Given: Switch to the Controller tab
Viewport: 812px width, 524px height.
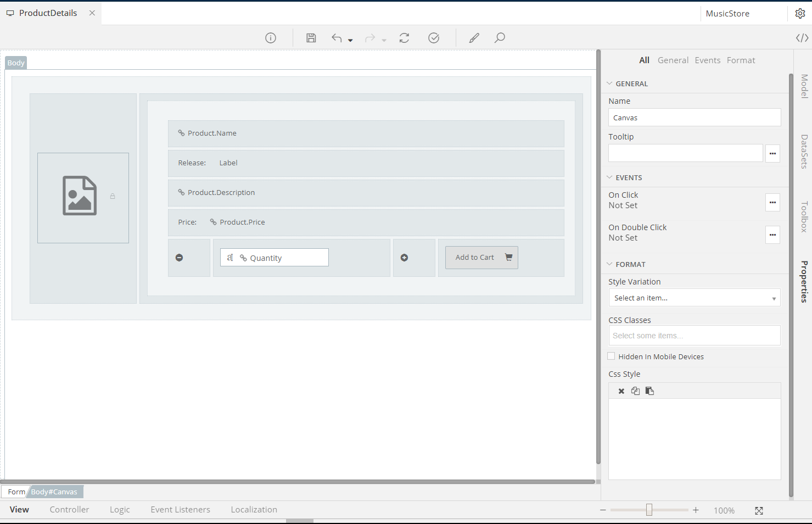Looking at the screenshot, I should [x=69, y=510].
